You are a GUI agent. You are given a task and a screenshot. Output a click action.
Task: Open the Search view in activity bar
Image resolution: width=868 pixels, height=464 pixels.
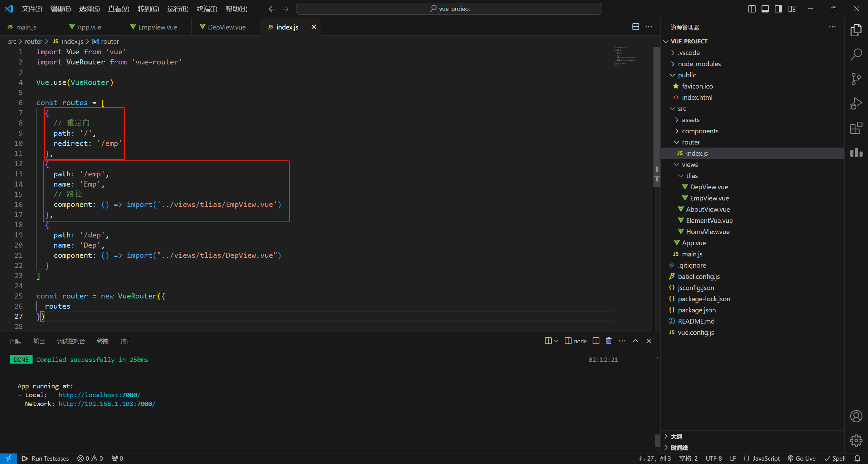856,54
